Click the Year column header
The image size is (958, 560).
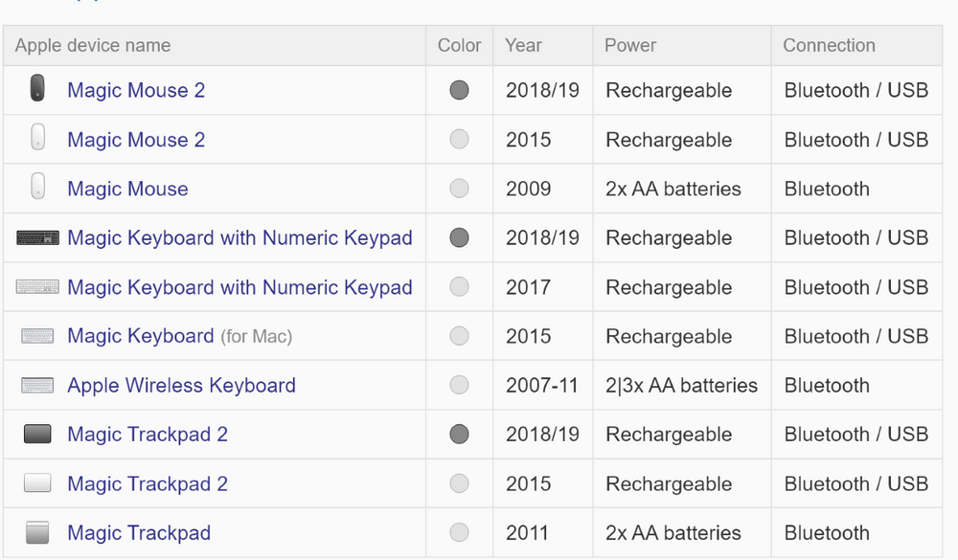pyautogui.click(x=523, y=45)
